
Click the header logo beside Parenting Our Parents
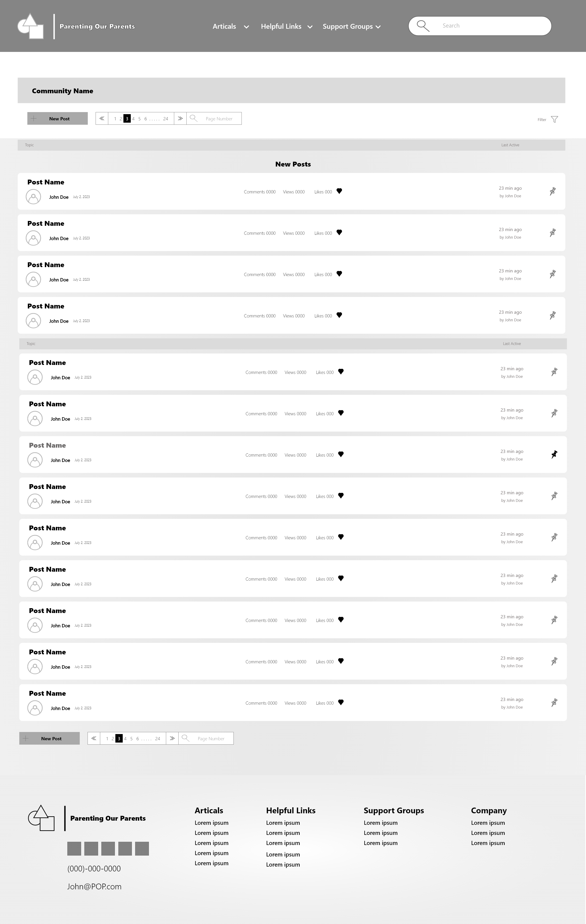click(x=31, y=26)
